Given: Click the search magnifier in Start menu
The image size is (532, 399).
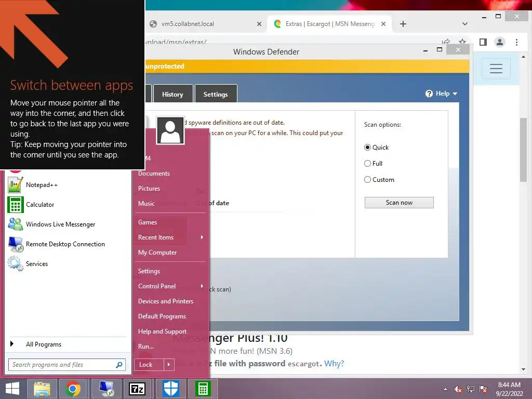Looking at the screenshot, I should pos(119,365).
